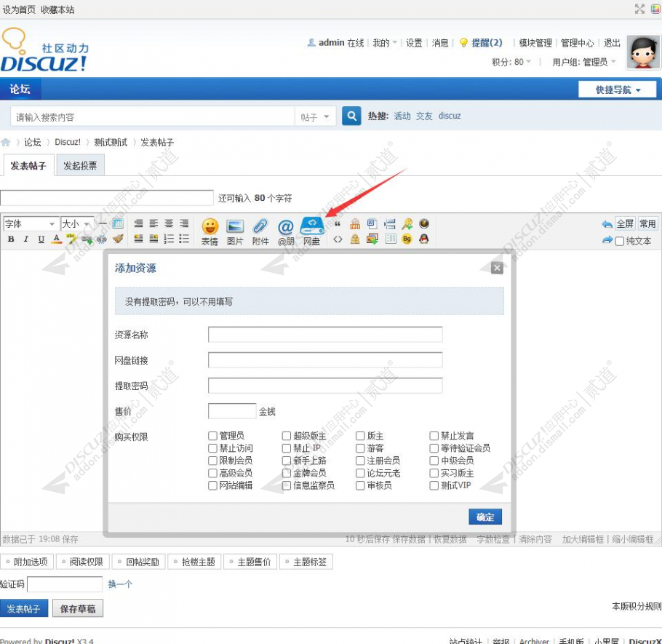The image size is (662, 644).
Task: Check the 金牌会员 checkbox
Action: (286, 473)
